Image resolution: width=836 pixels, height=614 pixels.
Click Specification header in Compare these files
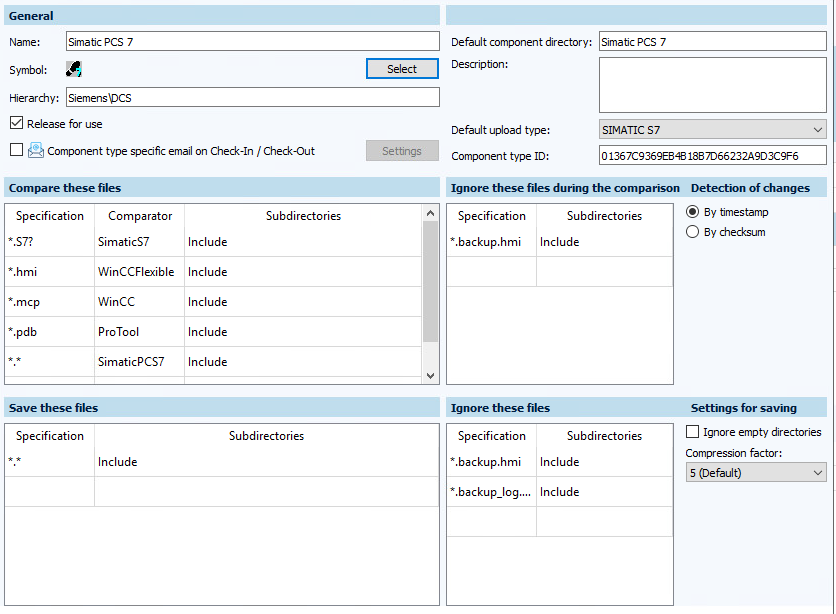point(50,216)
